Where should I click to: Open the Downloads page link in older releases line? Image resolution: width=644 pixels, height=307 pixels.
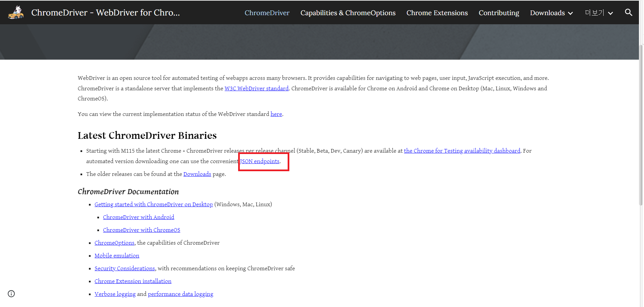click(x=197, y=174)
